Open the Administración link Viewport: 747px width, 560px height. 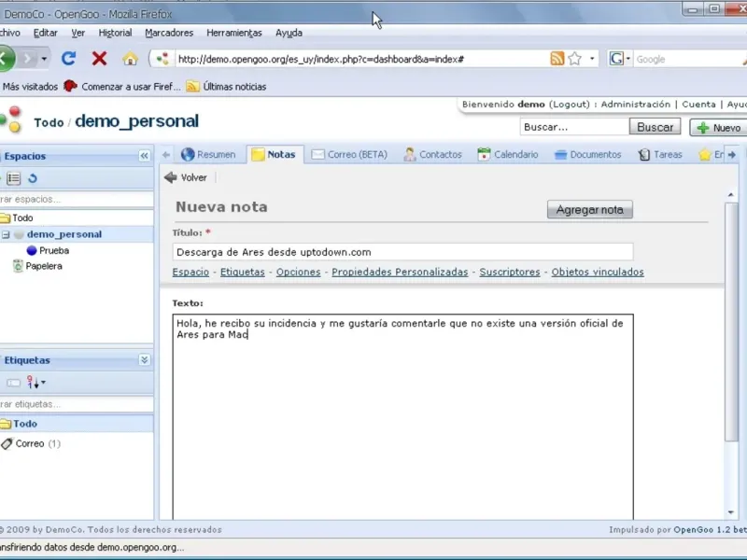click(636, 105)
